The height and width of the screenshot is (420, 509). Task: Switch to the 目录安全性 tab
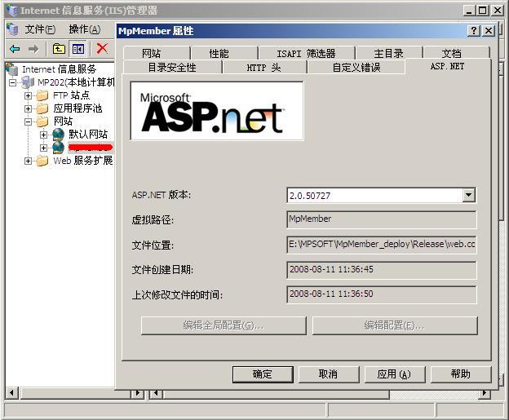click(171, 67)
